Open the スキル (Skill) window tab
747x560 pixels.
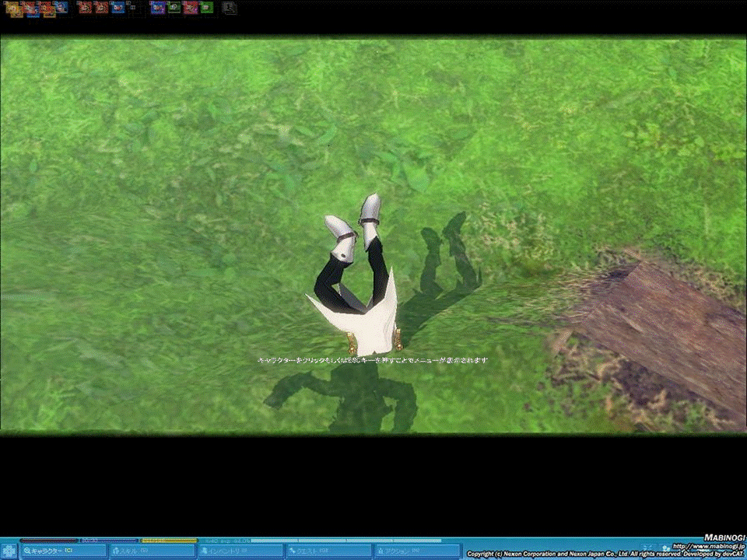coord(152,551)
